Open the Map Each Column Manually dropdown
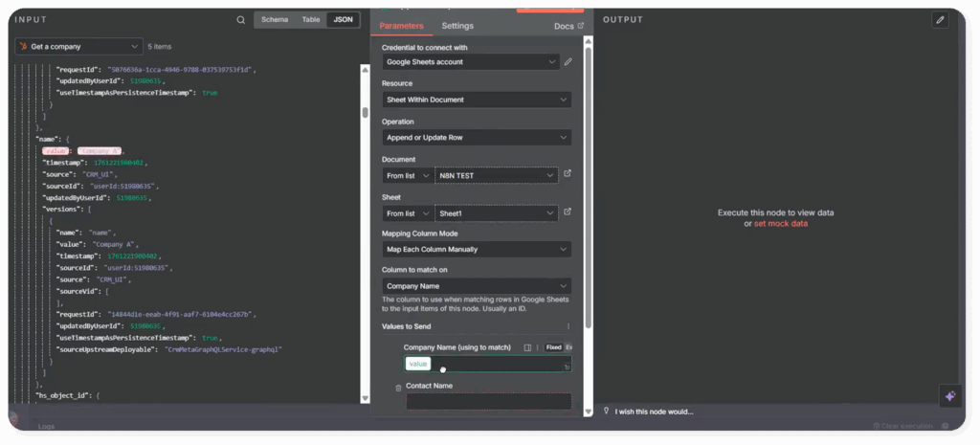Screen dimensions: 980x445 (477, 249)
